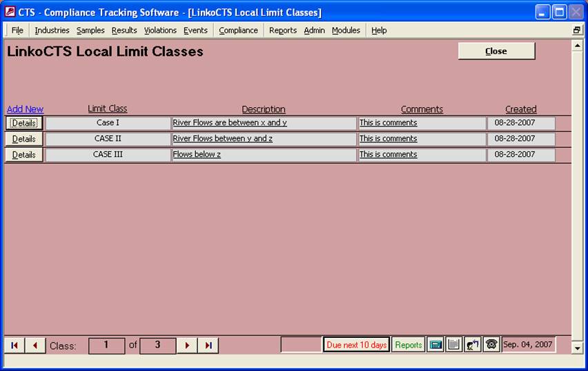
Task: Click the total class count field
Action: (157, 345)
